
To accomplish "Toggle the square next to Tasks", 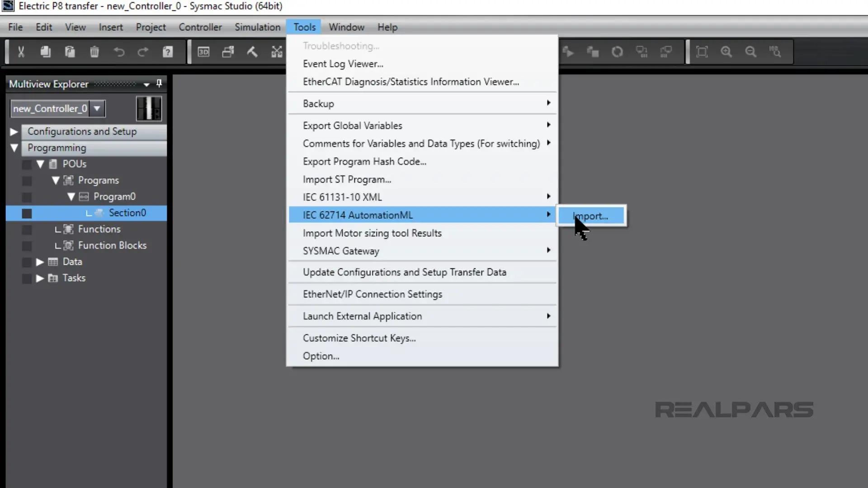I will tap(27, 278).
